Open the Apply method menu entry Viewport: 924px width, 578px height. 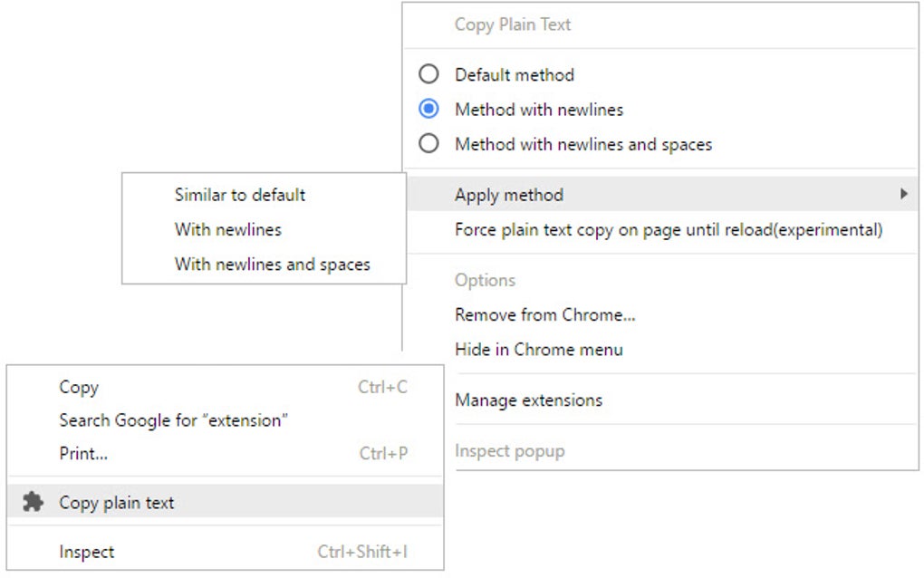coord(509,195)
